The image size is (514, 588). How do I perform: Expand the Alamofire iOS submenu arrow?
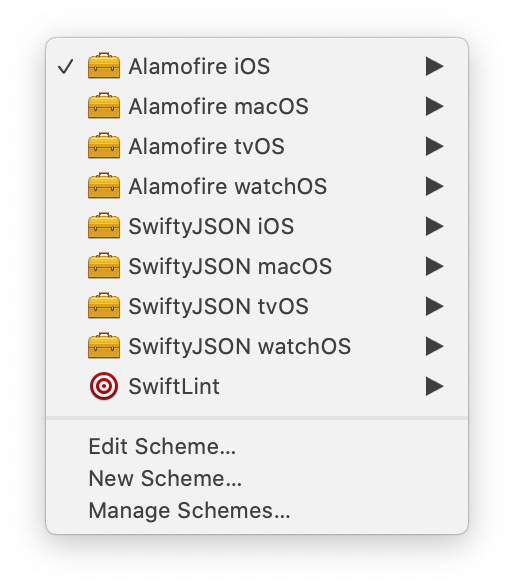[x=435, y=66]
